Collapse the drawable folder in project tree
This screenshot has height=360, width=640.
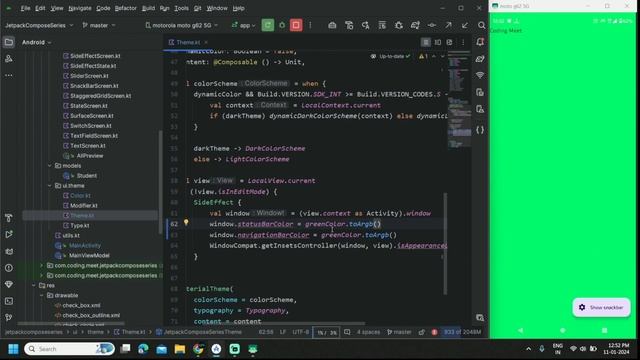tap(42, 296)
